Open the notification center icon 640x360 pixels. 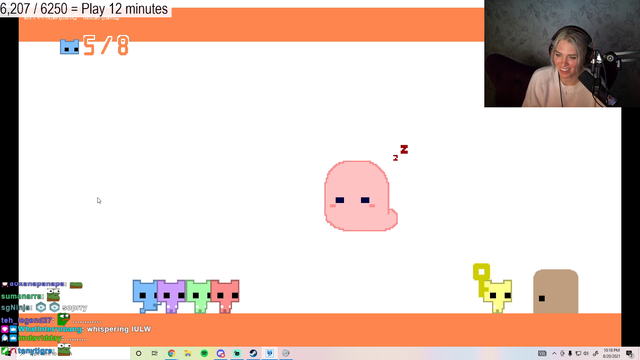[629, 353]
